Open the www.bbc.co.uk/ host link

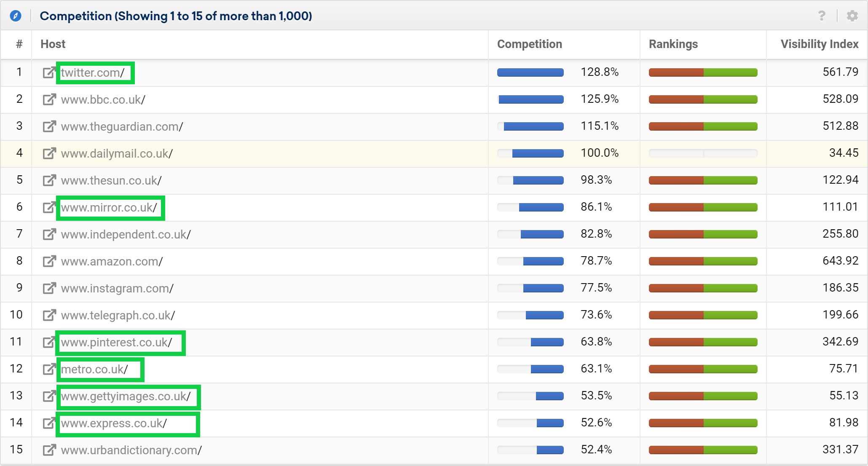pos(103,99)
